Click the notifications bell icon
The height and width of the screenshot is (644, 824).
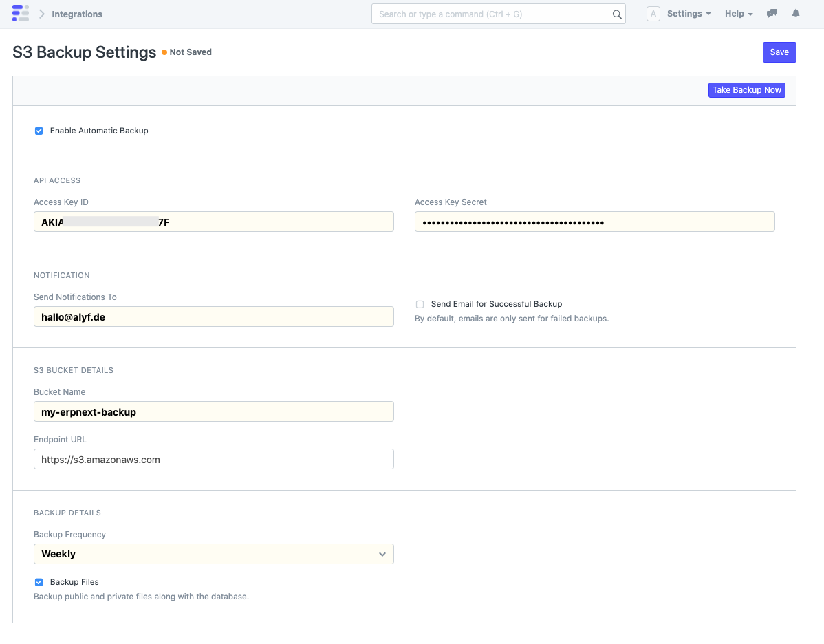(795, 13)
